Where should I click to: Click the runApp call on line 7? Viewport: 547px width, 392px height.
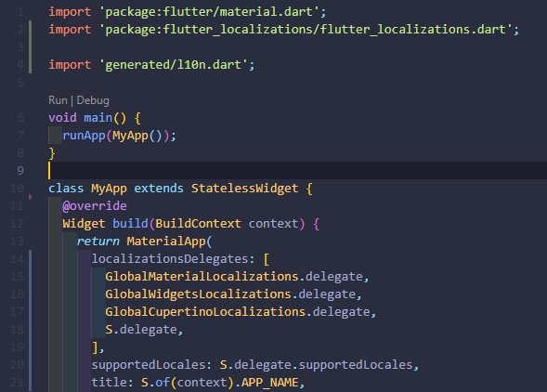point(84,136)
